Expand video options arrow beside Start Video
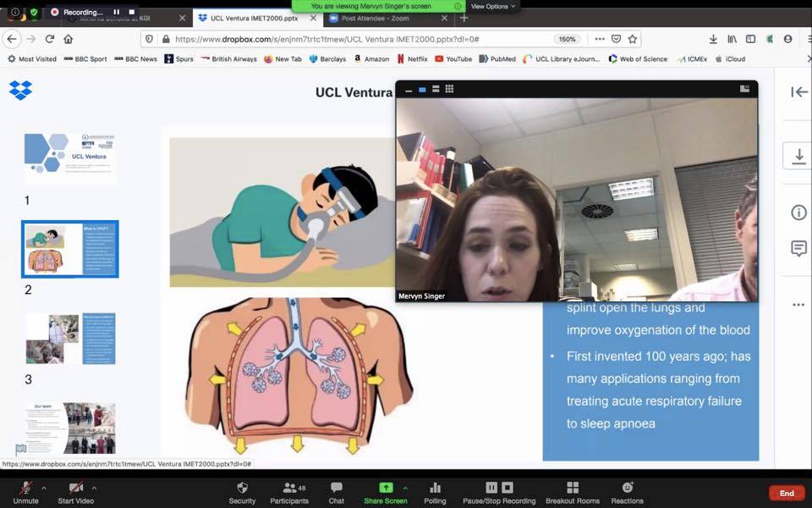This screenshot has height=508, width=812. [94, 488]
